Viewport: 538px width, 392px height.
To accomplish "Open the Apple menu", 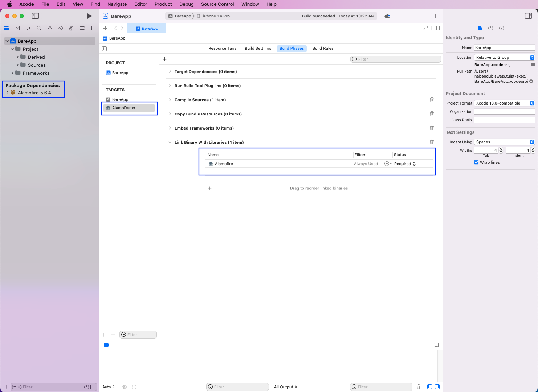I will [9, 4].
